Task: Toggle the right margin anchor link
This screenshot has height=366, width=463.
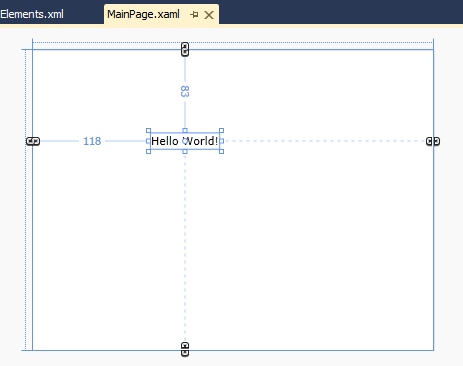Action: point(433,141)
